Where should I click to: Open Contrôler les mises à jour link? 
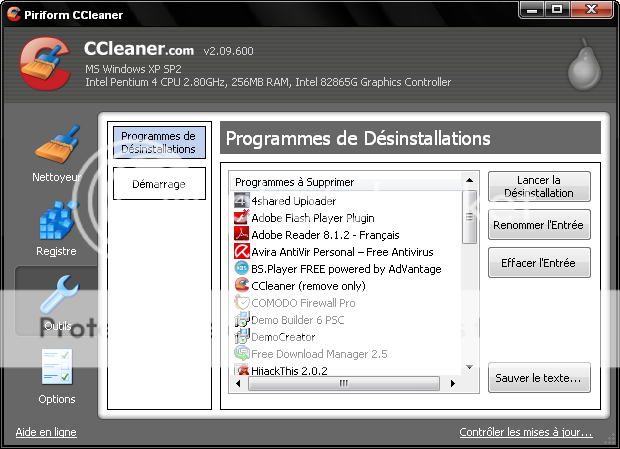coord(525,432)
